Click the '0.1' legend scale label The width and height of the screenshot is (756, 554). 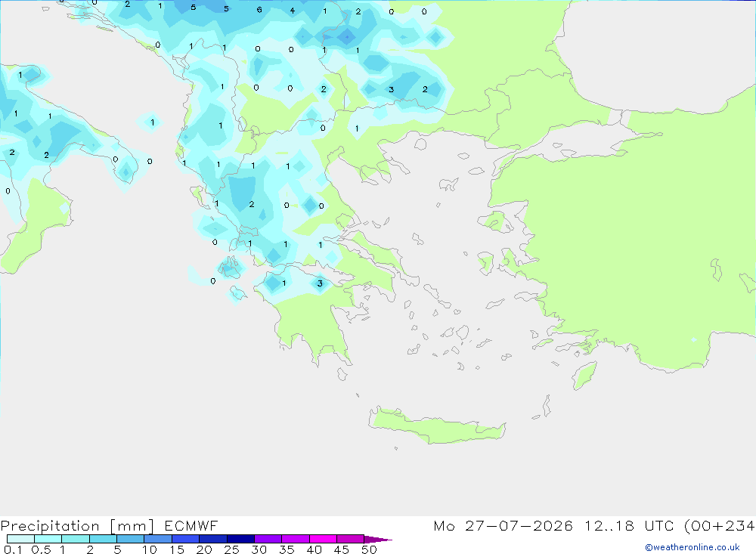[13, 549]
